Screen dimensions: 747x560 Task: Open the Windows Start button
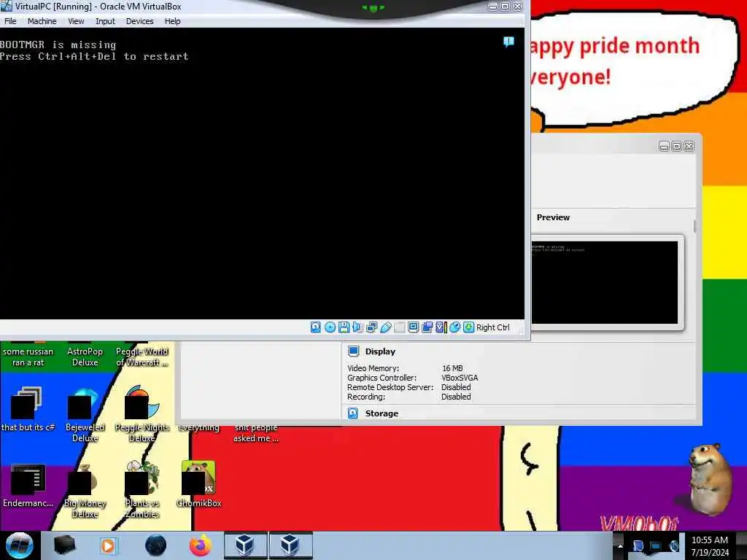(x=19, y=545)
